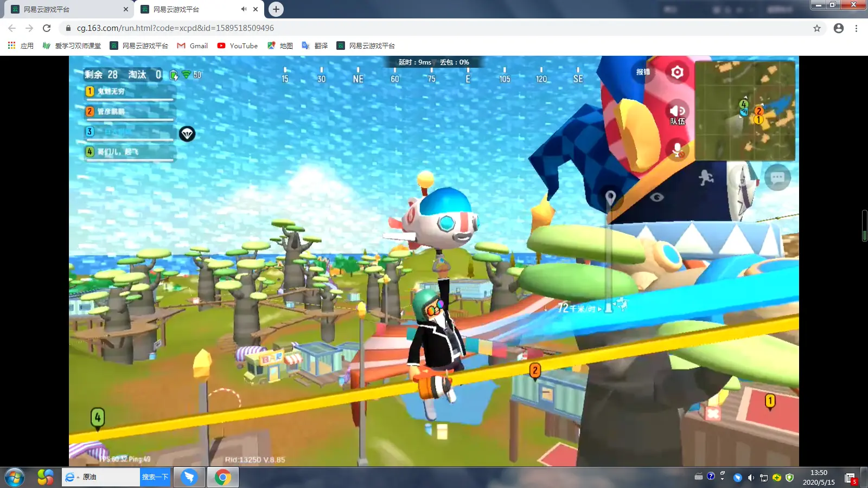Click orange teammate marker 2 in world
This screenshot has width=868, height=488.
[x=535, y=371]
